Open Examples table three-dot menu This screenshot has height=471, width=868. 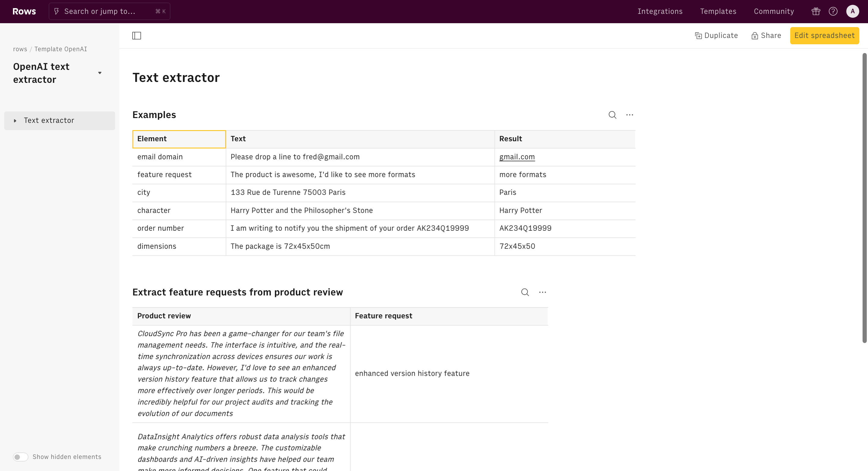[629, 115]
